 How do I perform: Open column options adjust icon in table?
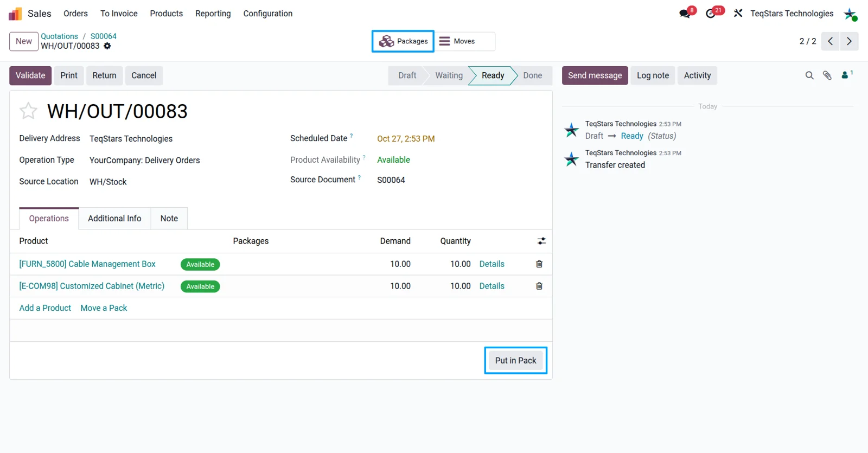tap(541, 241)
